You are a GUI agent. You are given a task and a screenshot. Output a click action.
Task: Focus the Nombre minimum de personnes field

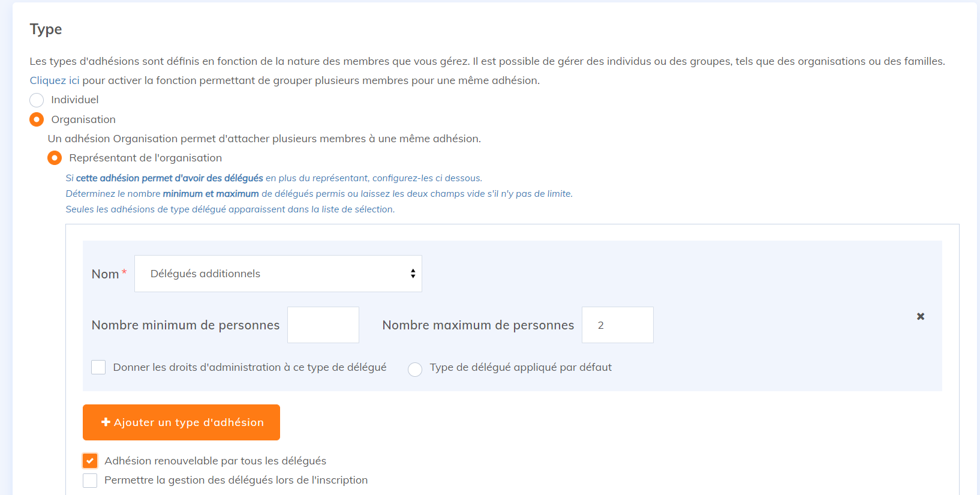[323, 325]
